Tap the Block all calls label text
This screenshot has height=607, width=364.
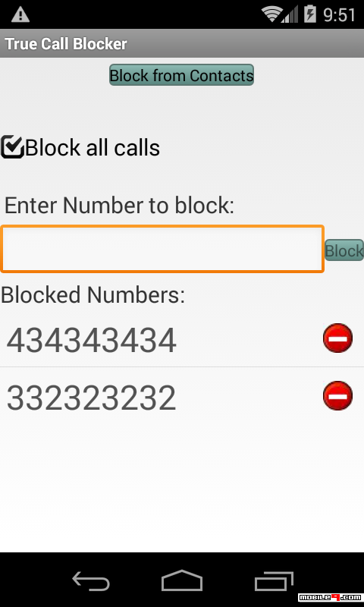click(93, 147)
